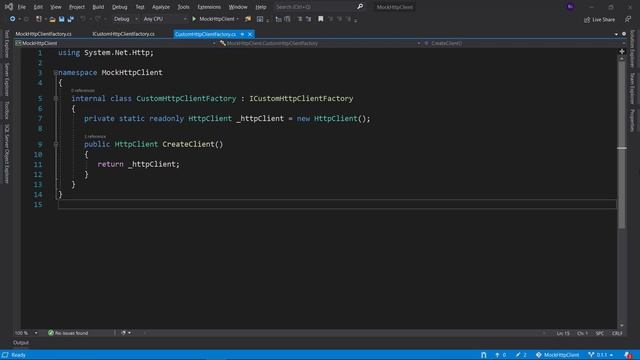Click the save all icon
640x360 pixels.
(71, 19)
